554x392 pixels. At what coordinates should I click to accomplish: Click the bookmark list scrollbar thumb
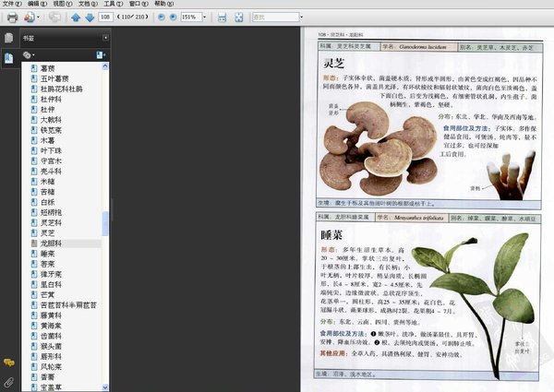(105, 224)
